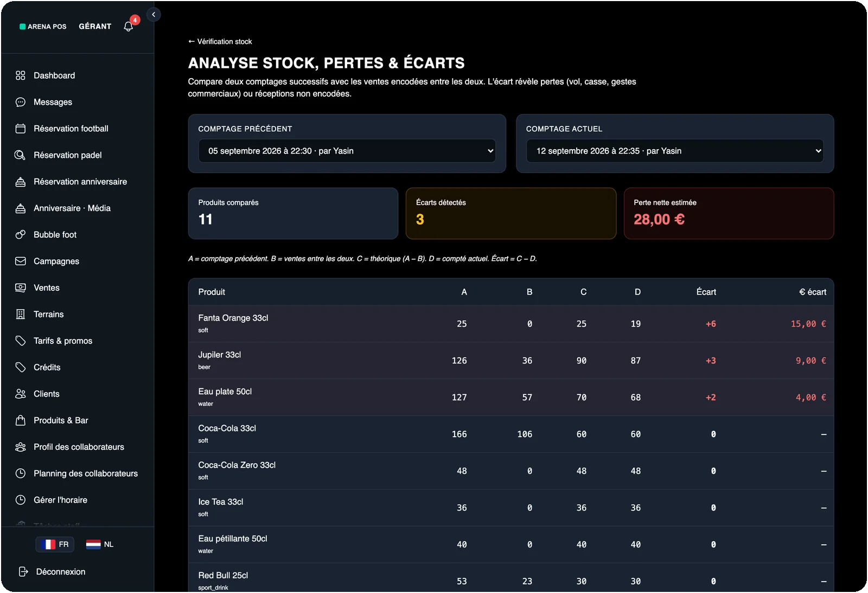This screenshot has width=868, height=593.
Task: Click the Ventes cash icon
Action: tap(21, 288)
